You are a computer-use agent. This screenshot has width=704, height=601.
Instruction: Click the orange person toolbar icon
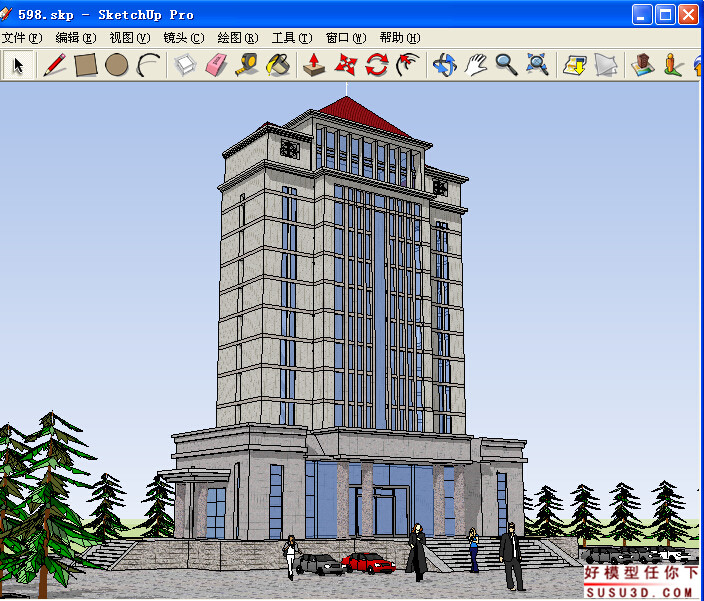coord(673,66)
